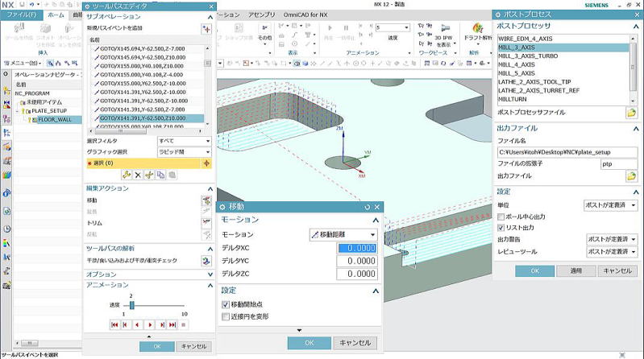Play toolpath backward in animation controls
Viewport: 644px width, 359px height.
point(137,324)
